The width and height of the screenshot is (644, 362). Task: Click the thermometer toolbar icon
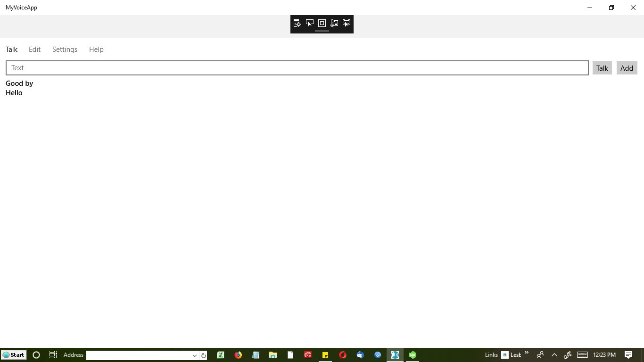[x=334, y=23]
